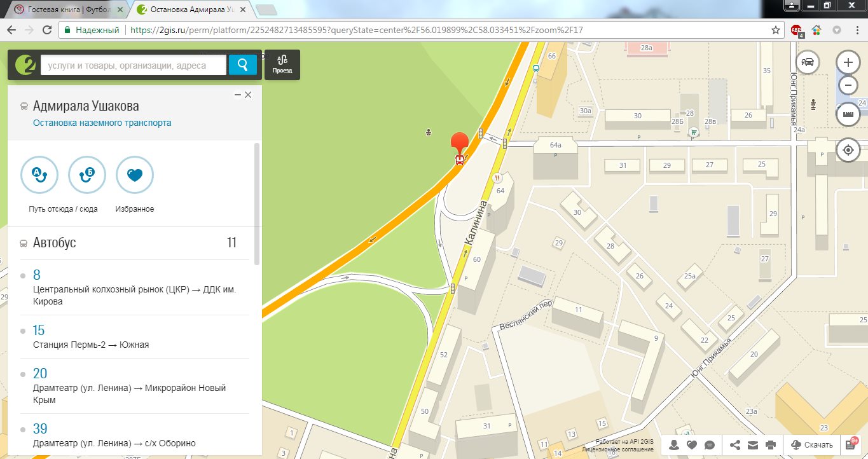This screenshot has width=868, height=459.
Task: Activate the ruler distance measuring tool
Action: coord(848,115)
